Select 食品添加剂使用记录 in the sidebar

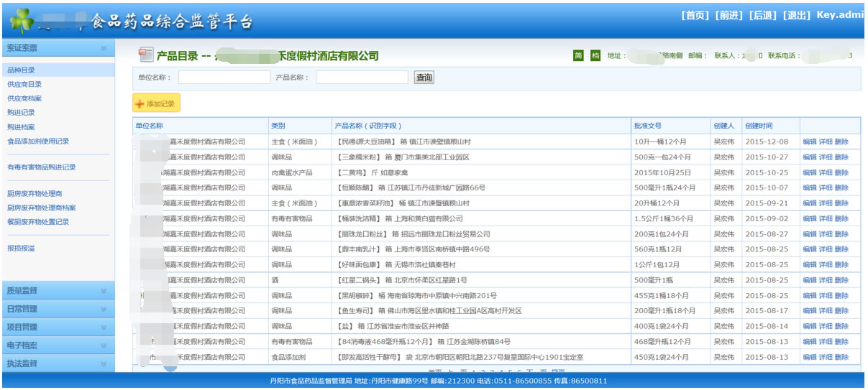point(38,141)
